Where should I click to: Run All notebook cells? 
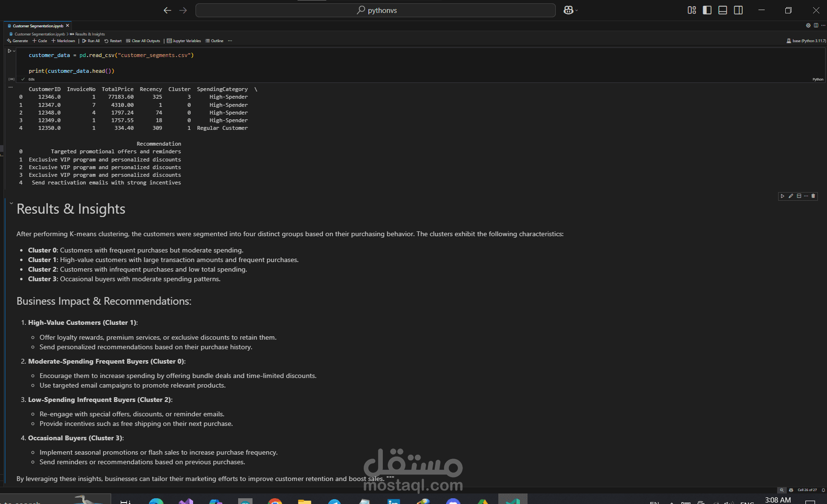click(x=91, y=41)
